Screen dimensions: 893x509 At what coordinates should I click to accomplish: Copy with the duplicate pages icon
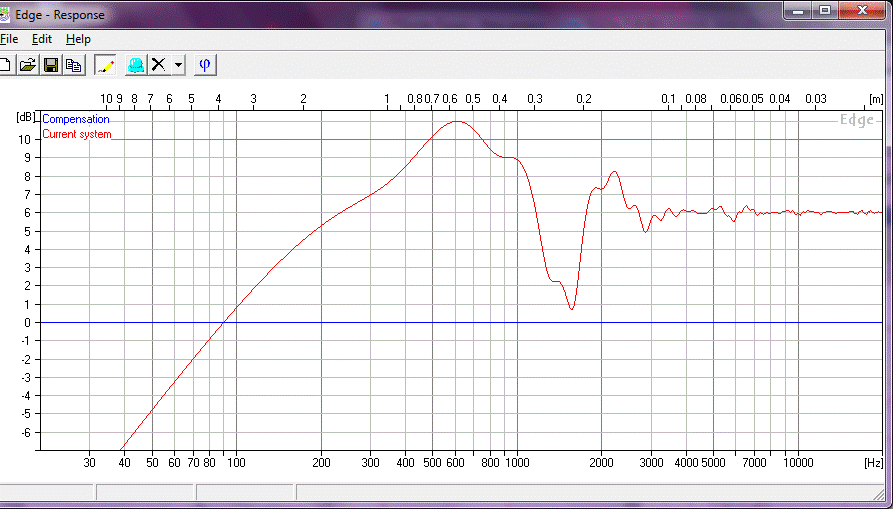tap(73, 65)
